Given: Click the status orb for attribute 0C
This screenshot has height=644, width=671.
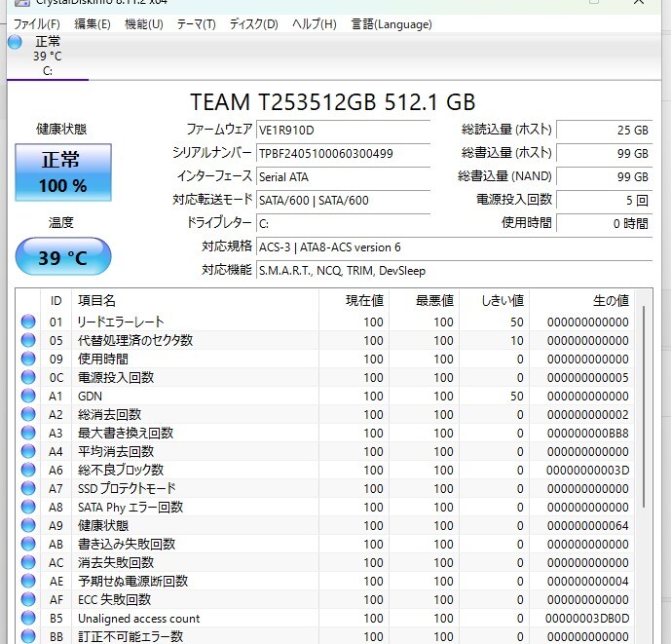Looking at the screenshot, I should pos(28,377).
